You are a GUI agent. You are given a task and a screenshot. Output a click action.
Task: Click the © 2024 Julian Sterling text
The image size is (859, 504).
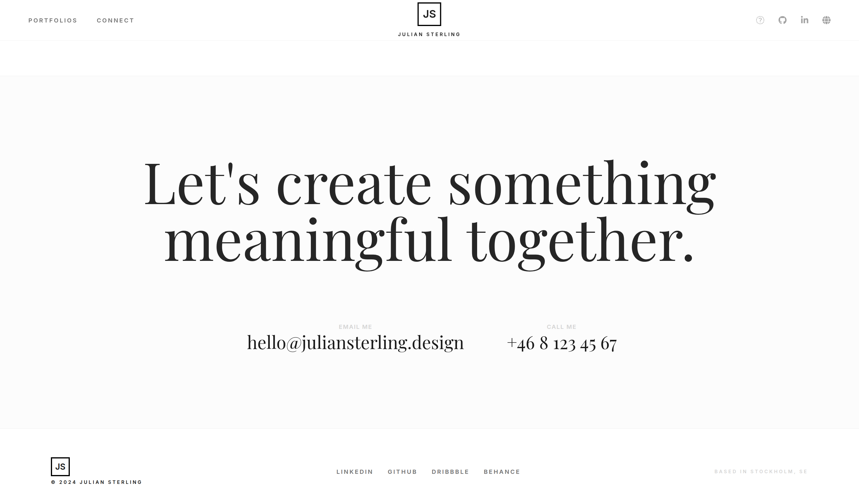tap(96, 482)
